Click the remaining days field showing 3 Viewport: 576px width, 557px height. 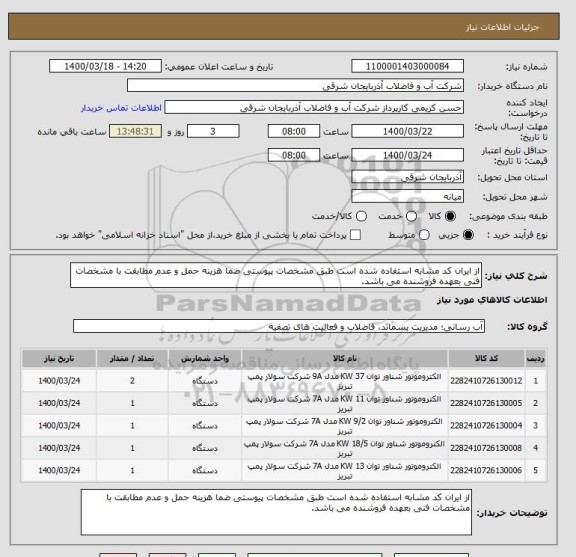[213, 131]
